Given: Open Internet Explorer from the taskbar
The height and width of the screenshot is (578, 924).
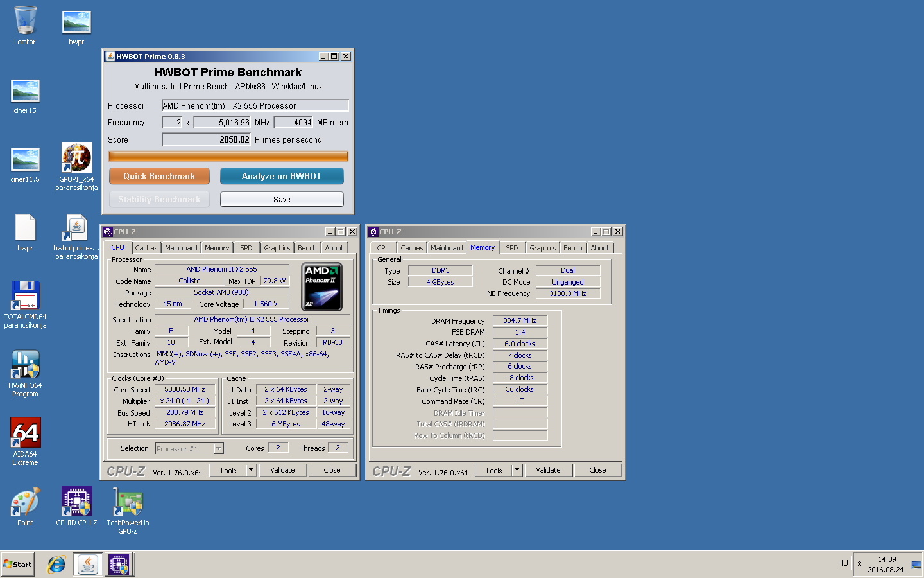Looking at the screenshot, I should click(x=56, y=565).
